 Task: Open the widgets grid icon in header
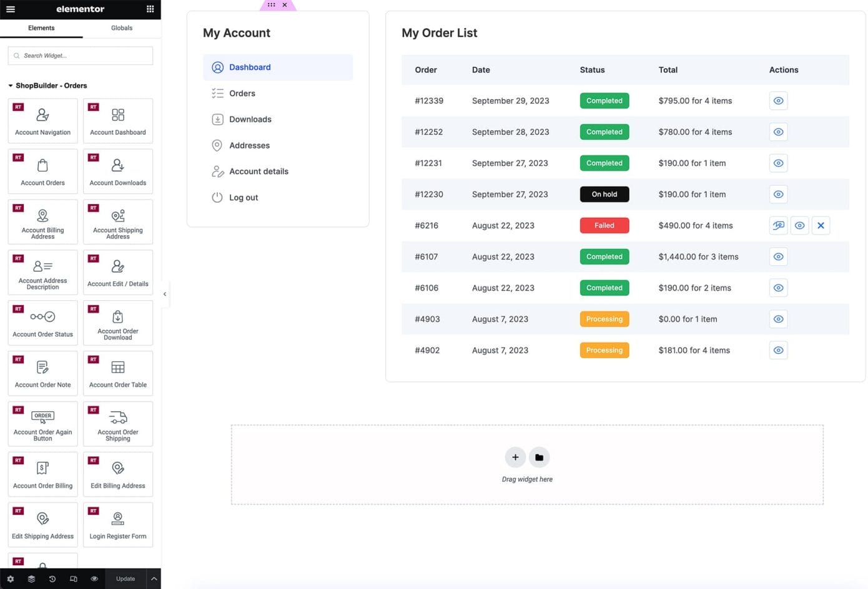150,9
